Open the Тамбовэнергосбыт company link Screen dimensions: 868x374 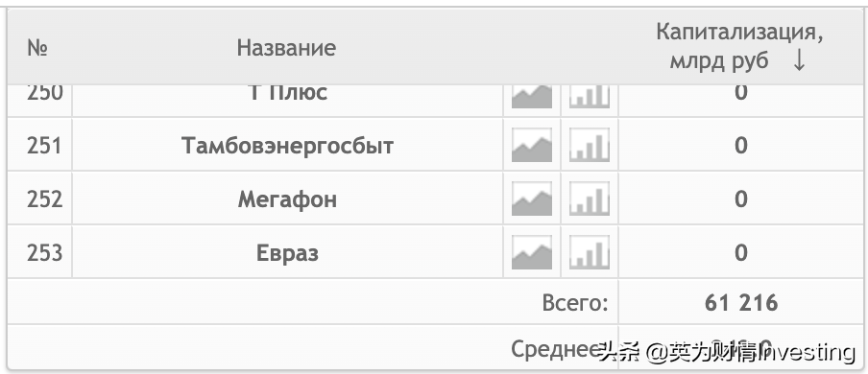pyautogui.click(x=287, y=146)
